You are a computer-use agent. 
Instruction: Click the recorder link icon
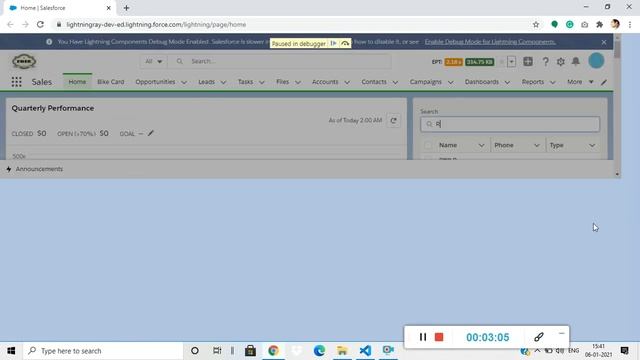point(538,337)
